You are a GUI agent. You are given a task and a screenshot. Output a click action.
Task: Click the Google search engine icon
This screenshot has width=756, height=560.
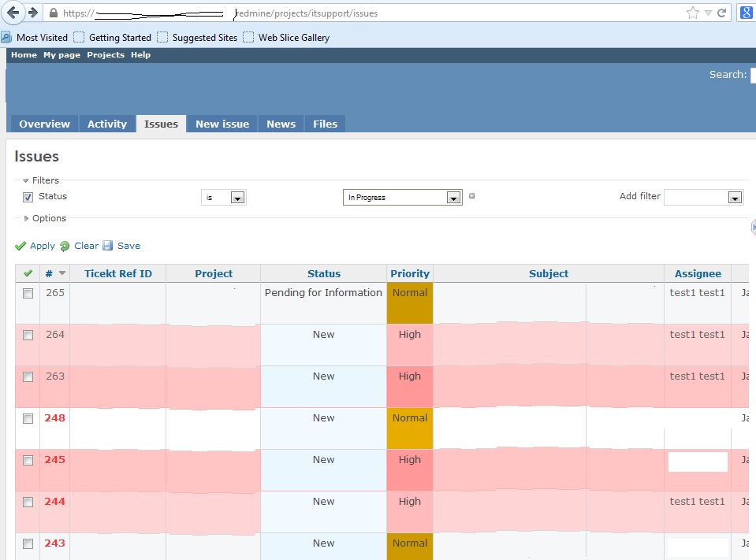(747, 13)
